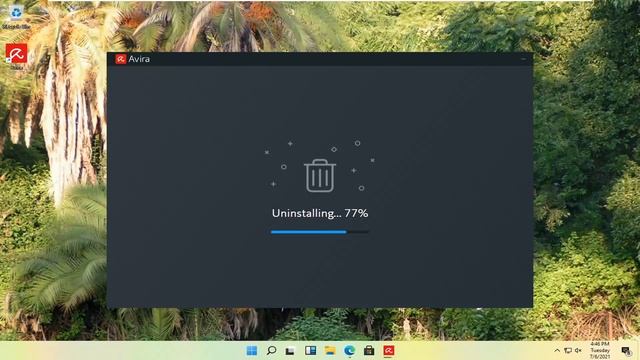Open network settings from the tray

click(568, 351)
